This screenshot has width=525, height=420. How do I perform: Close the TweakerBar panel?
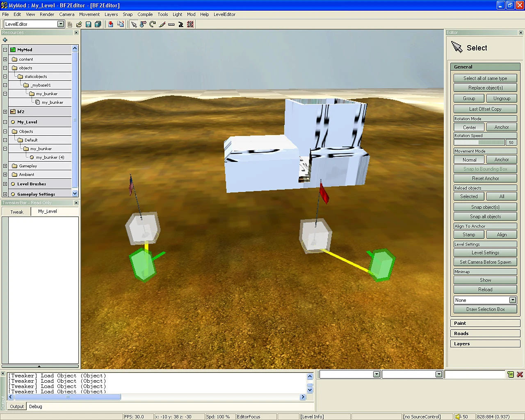[x=76, y=203]
